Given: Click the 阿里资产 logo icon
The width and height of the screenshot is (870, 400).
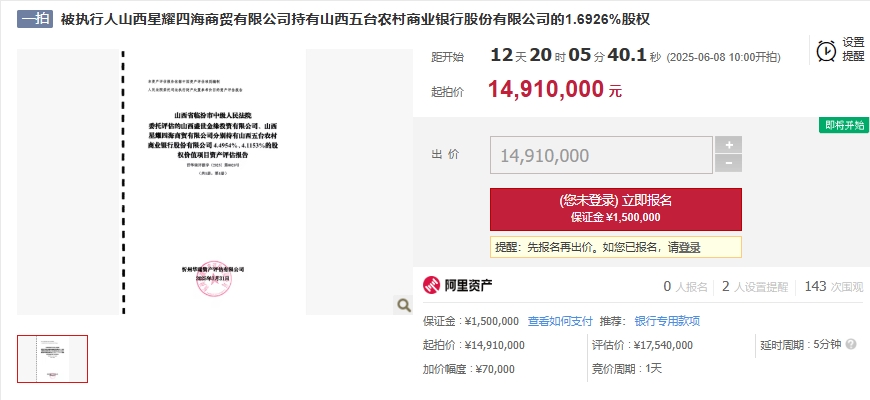Looking at the screenshot, I should tap(431, 286).
